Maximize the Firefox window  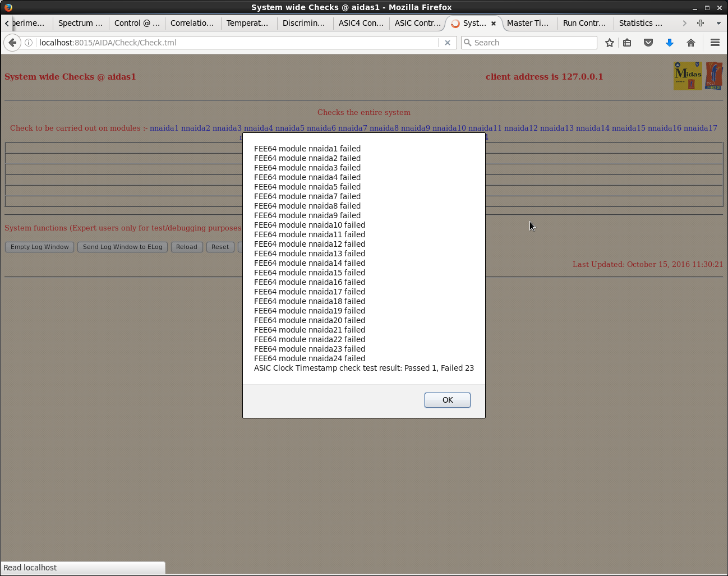coord(707,8)
